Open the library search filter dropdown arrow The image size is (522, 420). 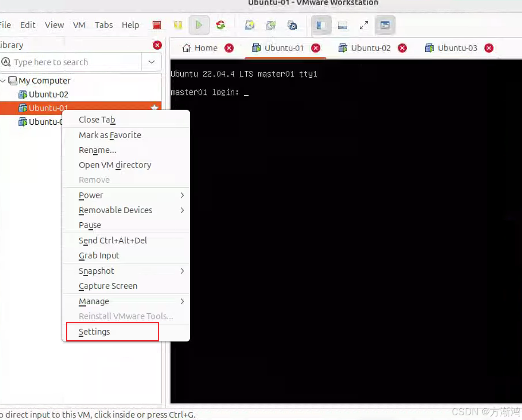[x=151, y=62]
